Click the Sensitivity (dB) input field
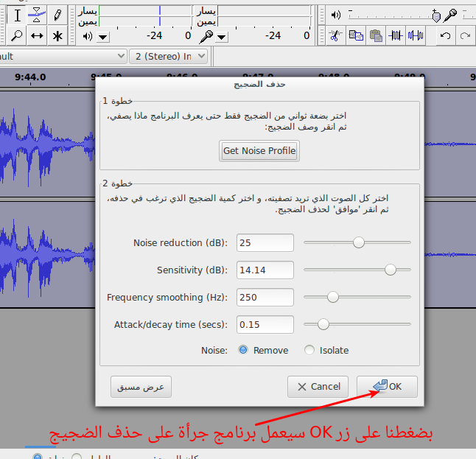Image resolution: width=476 pixels, height=459 pixels. click(265, 270)
